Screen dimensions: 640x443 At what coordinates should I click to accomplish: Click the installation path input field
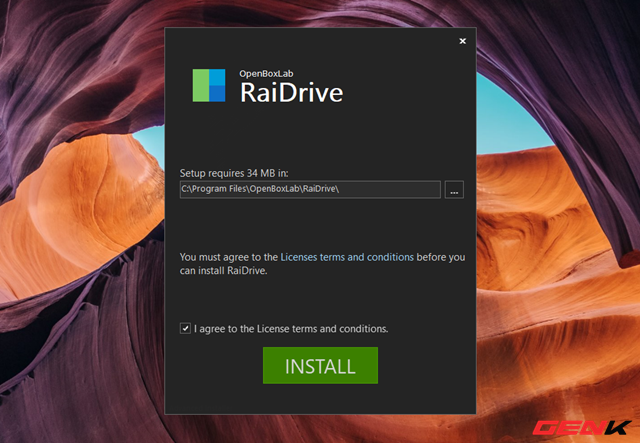tap(310, 189)
